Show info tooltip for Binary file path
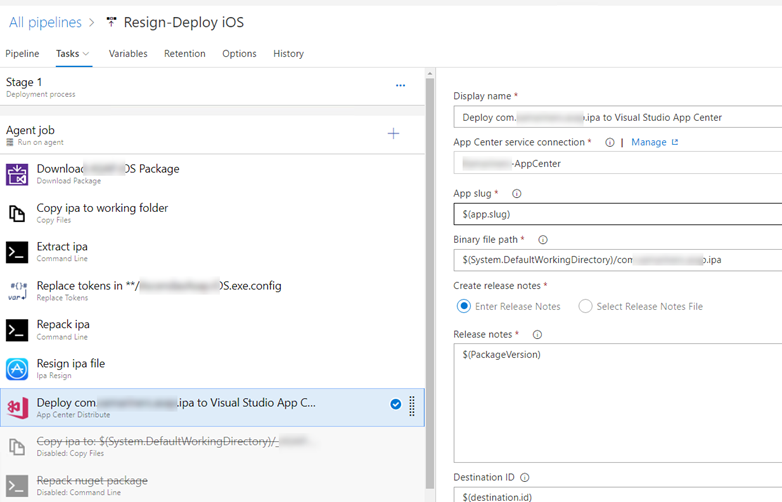The image size is (782, 502). [x=543, y=240]
